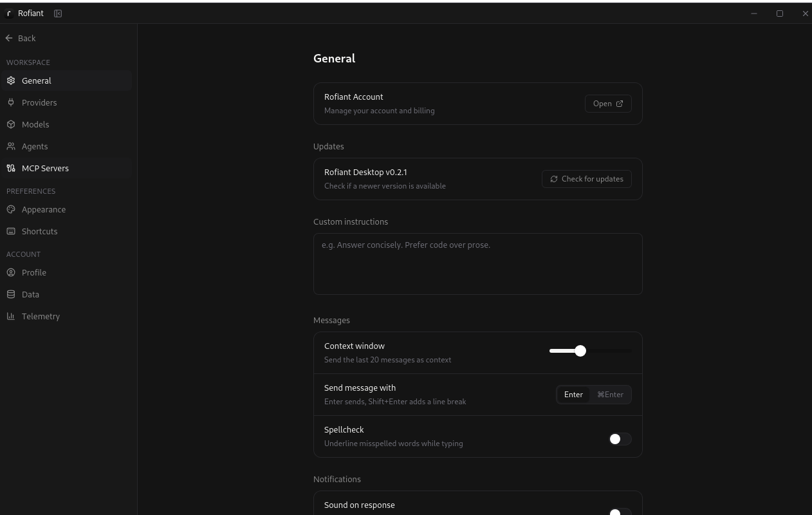Click the General gear icon
The width and height of the screenshot is (812, 515).
tap(11, 80)
